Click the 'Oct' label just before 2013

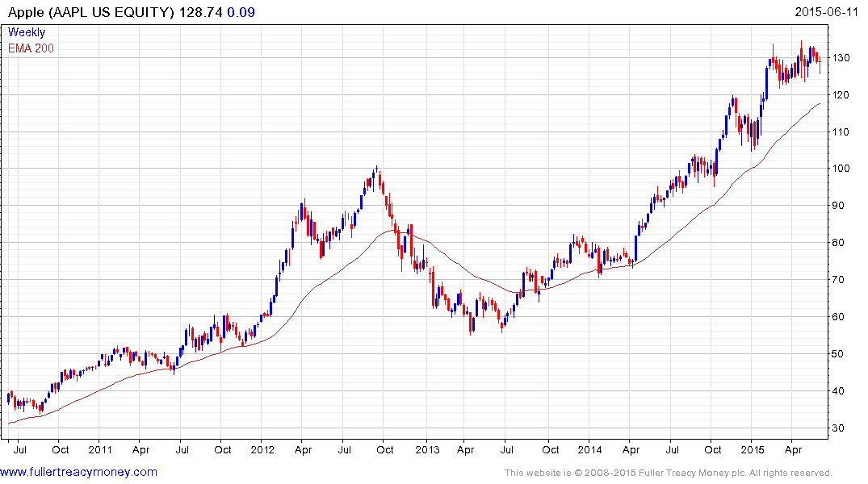pos(384,449)
